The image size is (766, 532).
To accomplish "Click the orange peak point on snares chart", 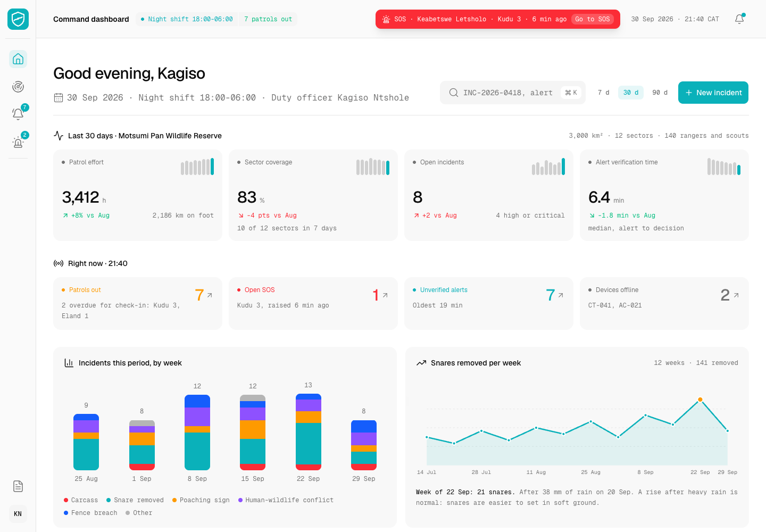I will (x=700, y=400).
